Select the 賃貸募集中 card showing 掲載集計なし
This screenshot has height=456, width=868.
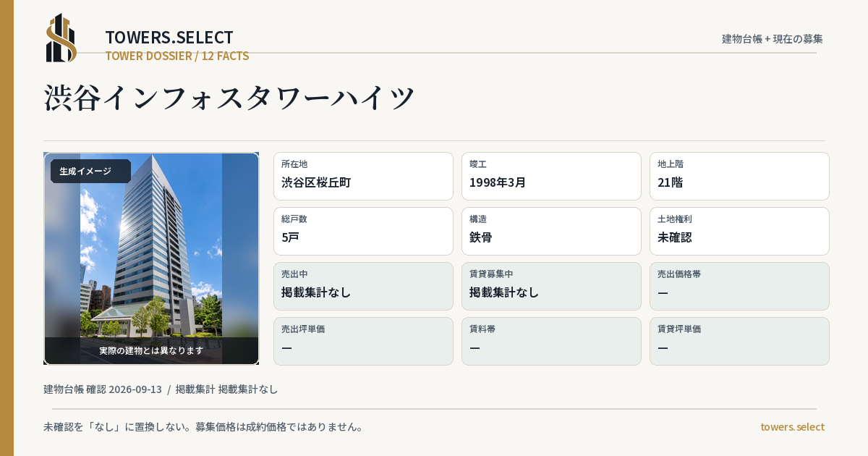tap(551, 286)
